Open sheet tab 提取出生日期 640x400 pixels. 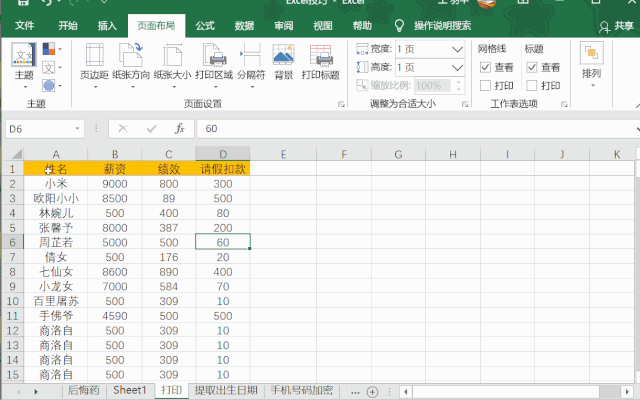coord(226,391)
